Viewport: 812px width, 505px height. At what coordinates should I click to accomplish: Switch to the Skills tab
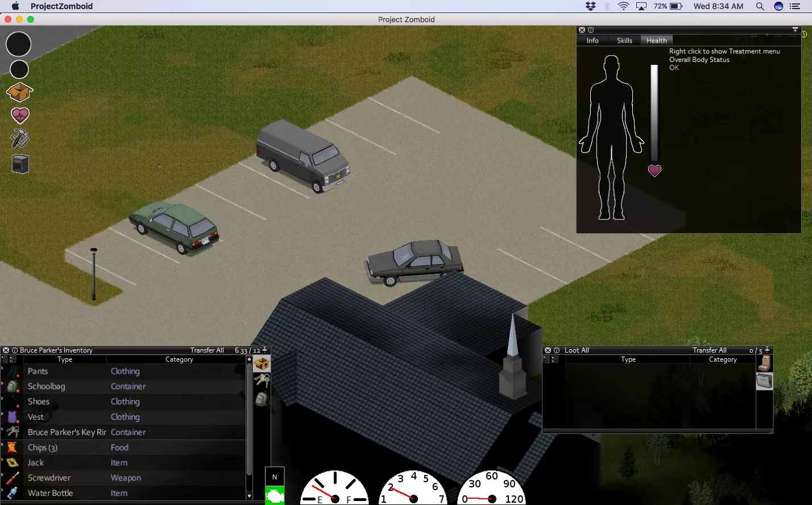click(624, 40)
